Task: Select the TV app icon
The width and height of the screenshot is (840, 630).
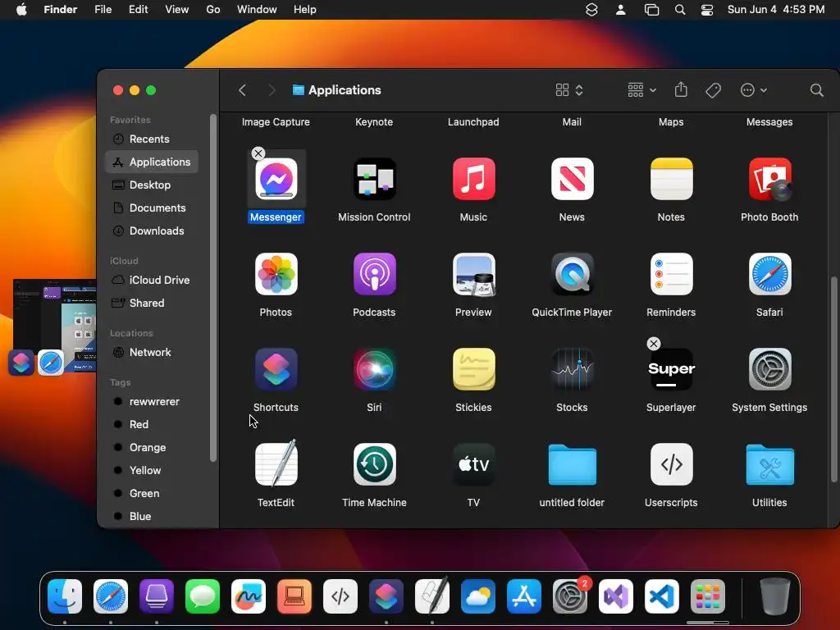Action: click(x=473, y=464)
